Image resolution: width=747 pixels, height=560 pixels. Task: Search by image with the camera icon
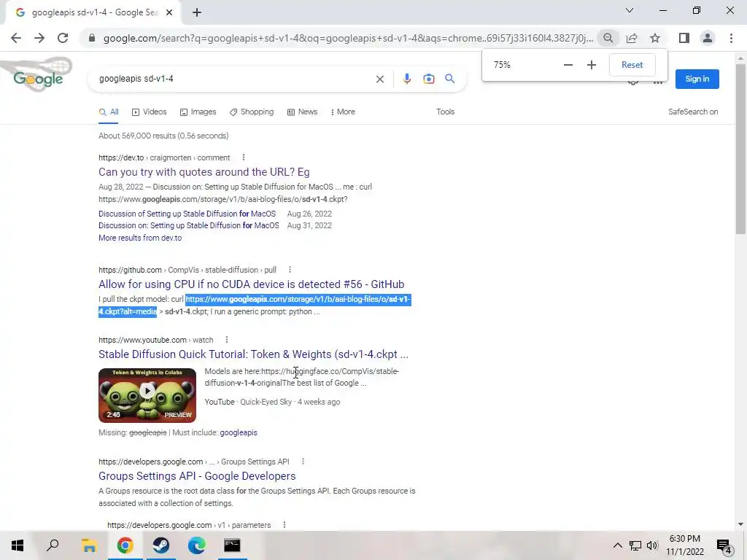pos(429,79)
